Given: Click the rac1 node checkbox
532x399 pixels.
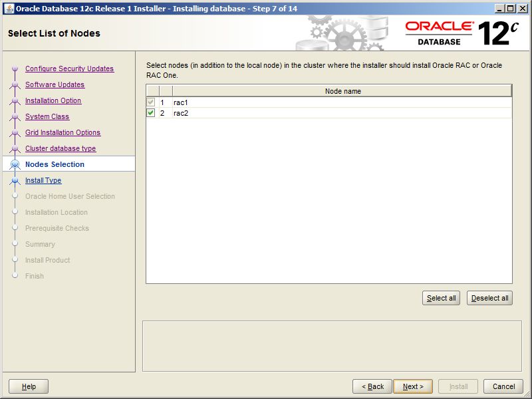Looking at the screenshot, I should [151, 102].
